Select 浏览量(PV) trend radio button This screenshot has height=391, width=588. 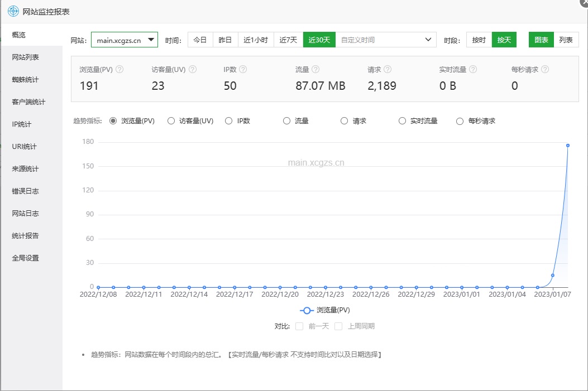click(x=113, y=121)
